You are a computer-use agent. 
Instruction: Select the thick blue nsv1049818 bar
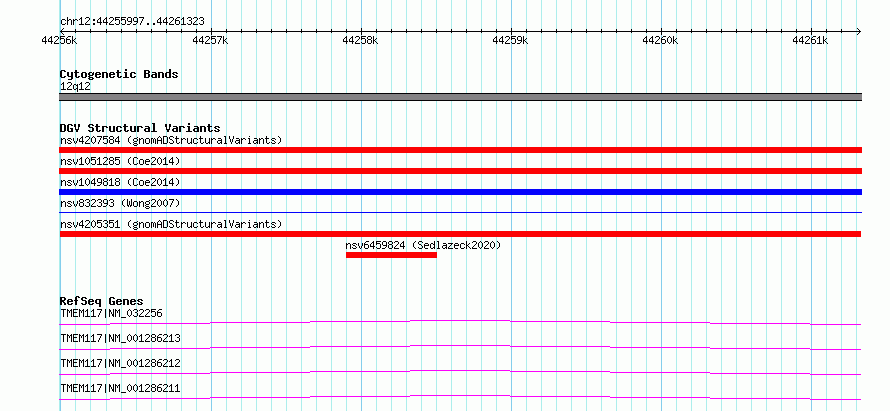tap(460, 192)
